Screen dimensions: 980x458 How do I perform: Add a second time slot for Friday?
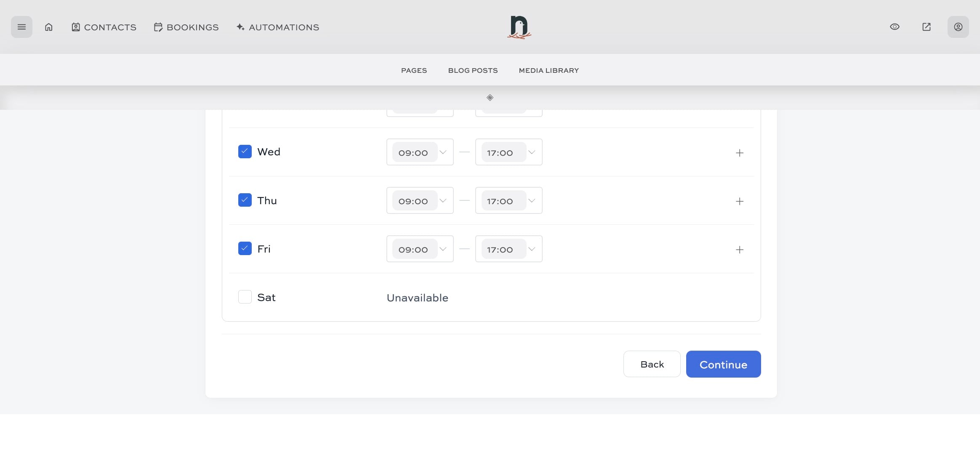740,249
